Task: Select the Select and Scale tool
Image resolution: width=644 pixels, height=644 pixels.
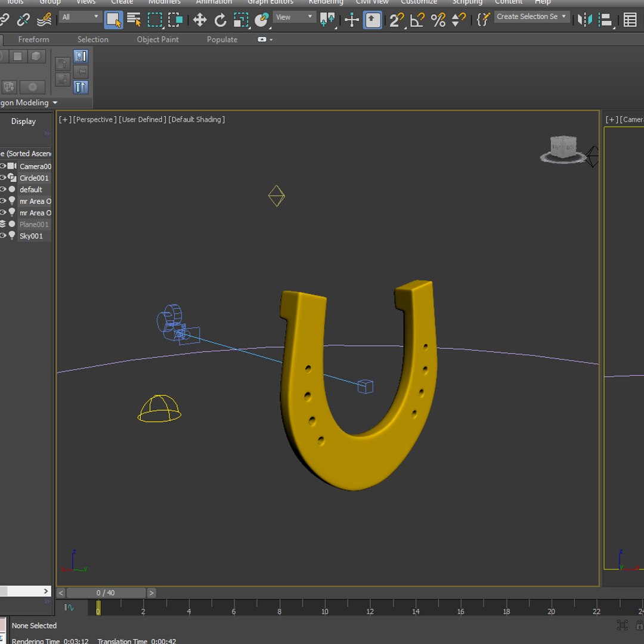Action: pyautogui.click(x=241, y=20)
